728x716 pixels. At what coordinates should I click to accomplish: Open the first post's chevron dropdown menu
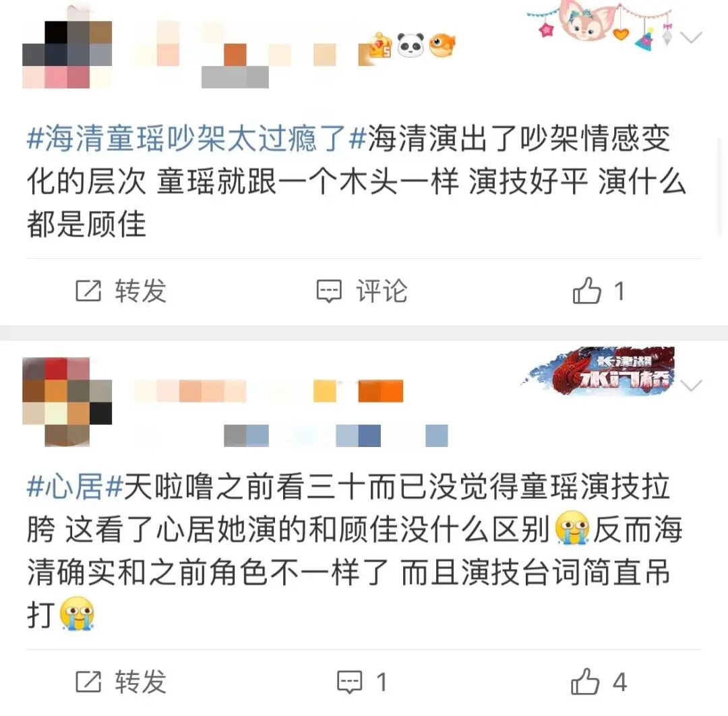point(691,36)
